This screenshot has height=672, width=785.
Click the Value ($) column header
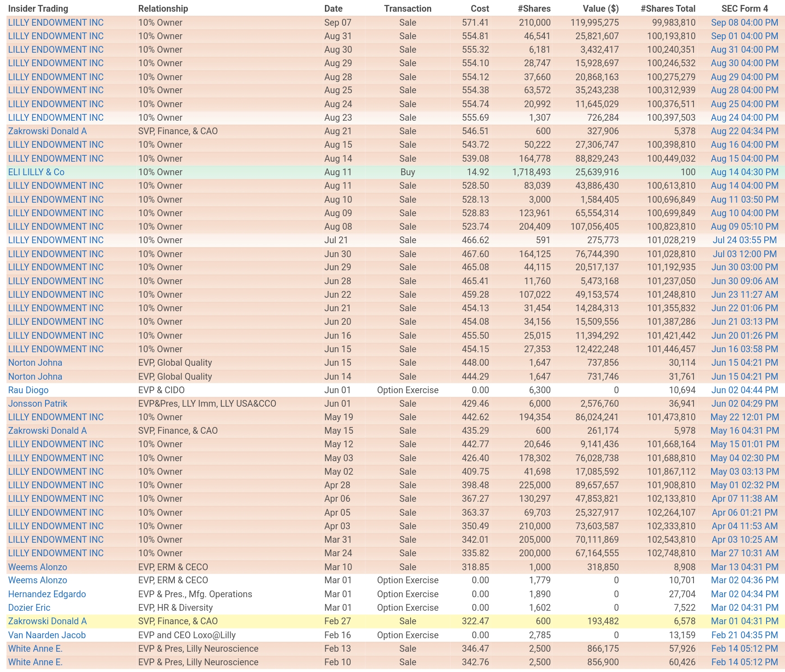pyautogui.click(x=600, y=9)
